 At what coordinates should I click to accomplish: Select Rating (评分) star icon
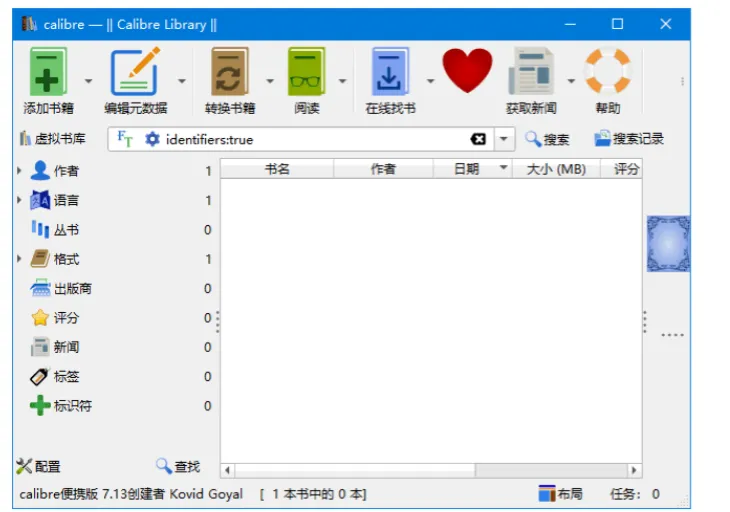click(x=40, y=317)
